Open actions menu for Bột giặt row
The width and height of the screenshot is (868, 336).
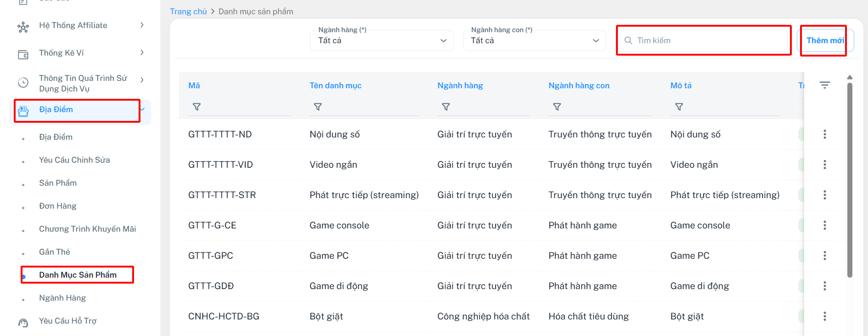point(824,316)
